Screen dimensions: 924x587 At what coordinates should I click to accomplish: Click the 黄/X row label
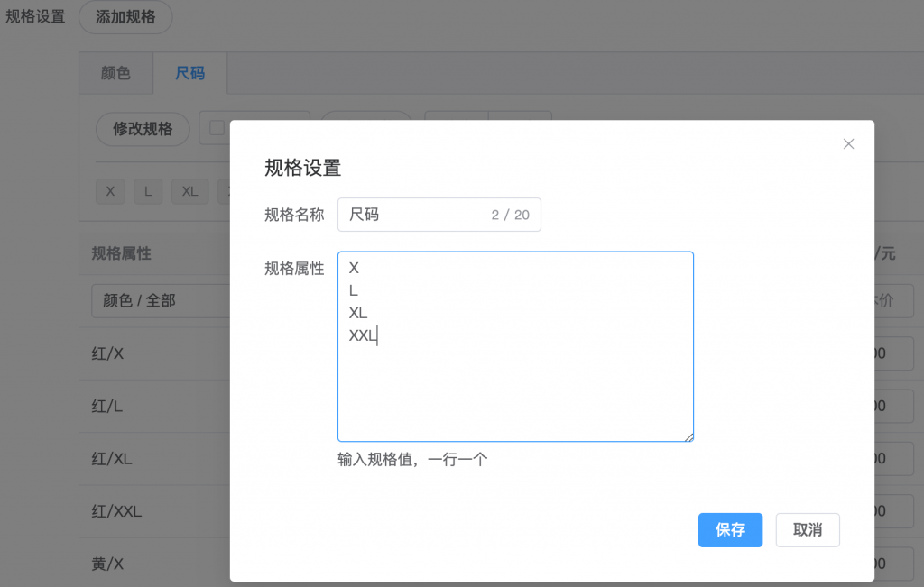pos(107,564)
